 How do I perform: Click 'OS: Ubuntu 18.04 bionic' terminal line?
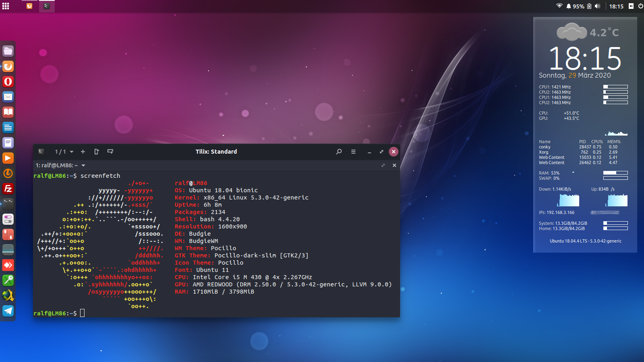point(216,190)
